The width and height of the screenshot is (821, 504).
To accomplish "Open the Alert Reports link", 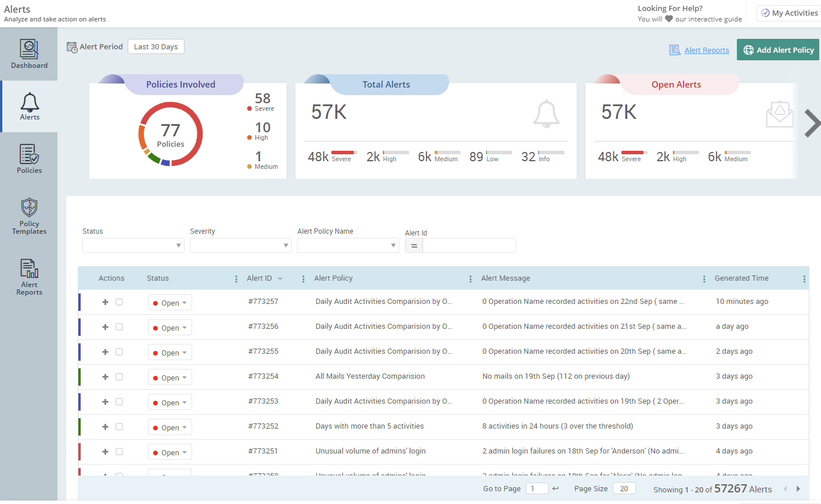I will pyautogui.click(x=707, y=50).
